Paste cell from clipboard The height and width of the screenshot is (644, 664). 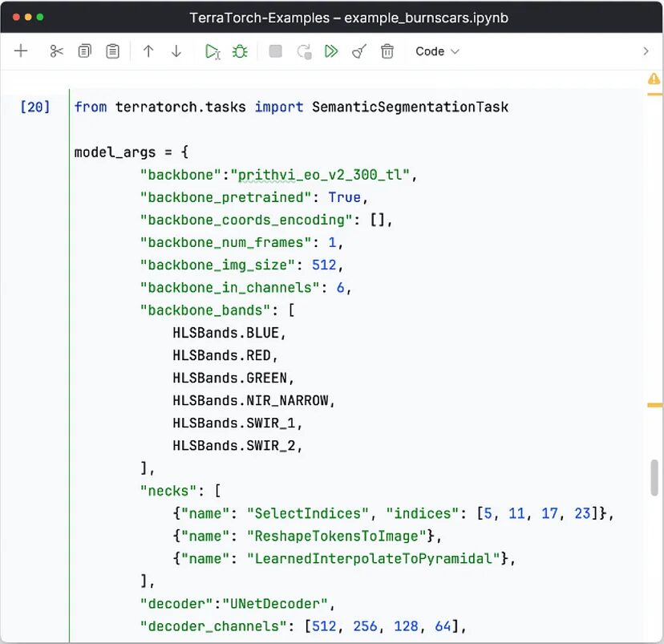coord(112,51)
